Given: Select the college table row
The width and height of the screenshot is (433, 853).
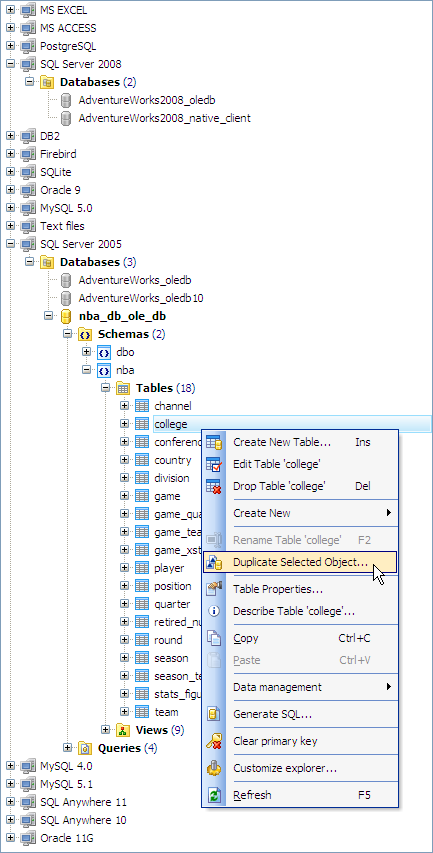Looking at the screenshot, I should click(292, 424).
